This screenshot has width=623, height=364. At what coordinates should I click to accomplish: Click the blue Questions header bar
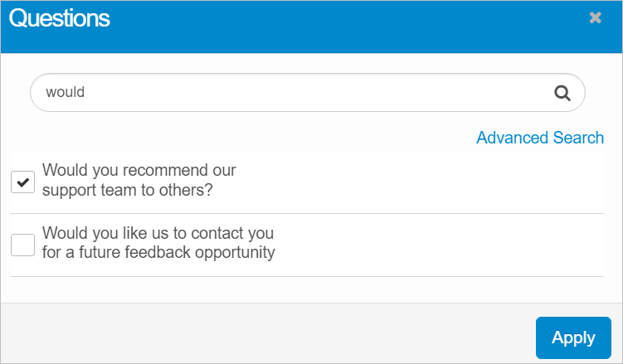pyautogui.click(x=332, y=25)
